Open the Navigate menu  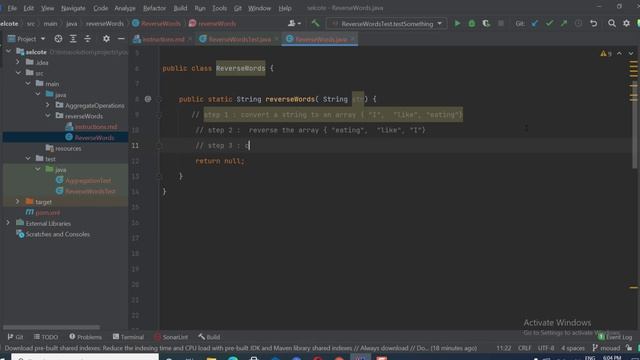pyautogui.click(x=73, y=8)
